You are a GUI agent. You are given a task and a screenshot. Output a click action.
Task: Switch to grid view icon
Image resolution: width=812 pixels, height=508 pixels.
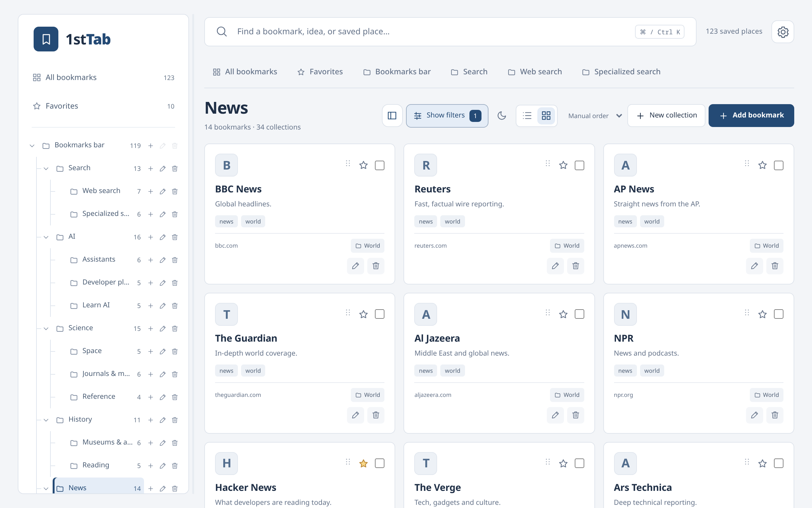[x=546, y=116]
